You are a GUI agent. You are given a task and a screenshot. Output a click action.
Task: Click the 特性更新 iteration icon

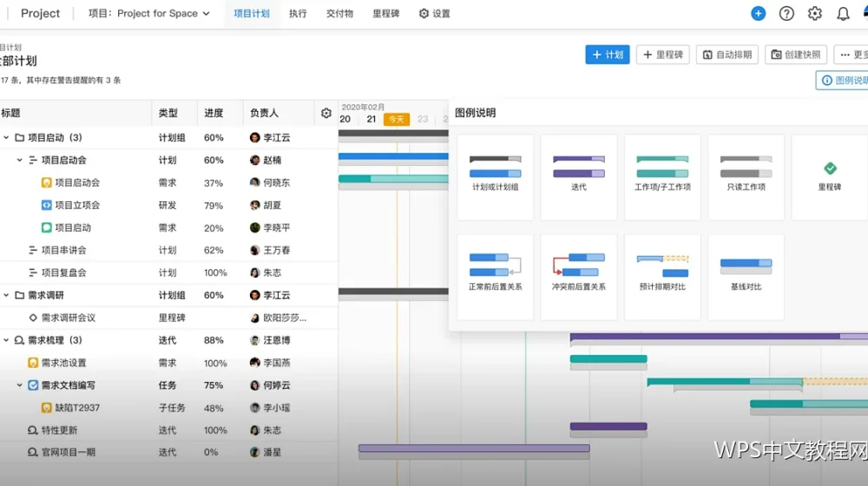click(x=33, y=430)
